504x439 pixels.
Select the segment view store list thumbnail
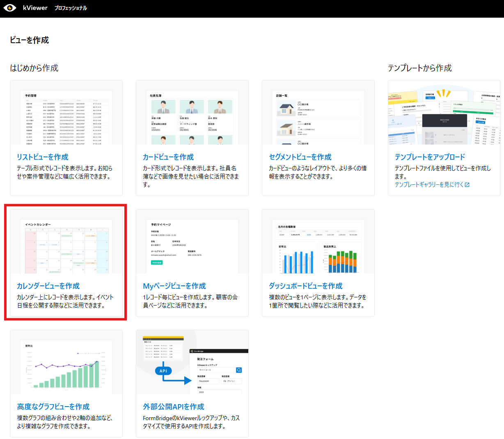click(x=318, y=117)
